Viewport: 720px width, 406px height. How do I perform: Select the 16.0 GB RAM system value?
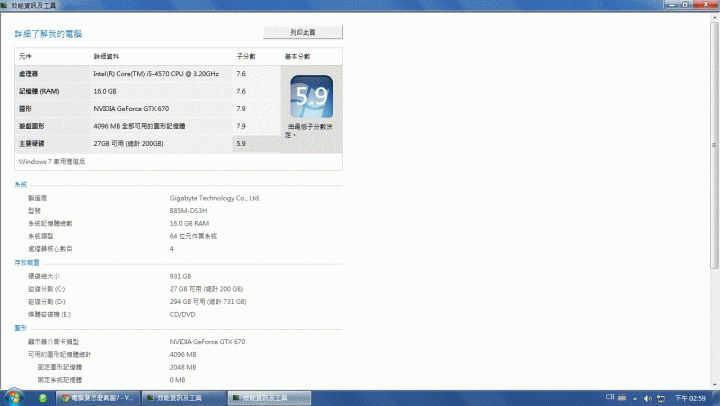(189, 224)
